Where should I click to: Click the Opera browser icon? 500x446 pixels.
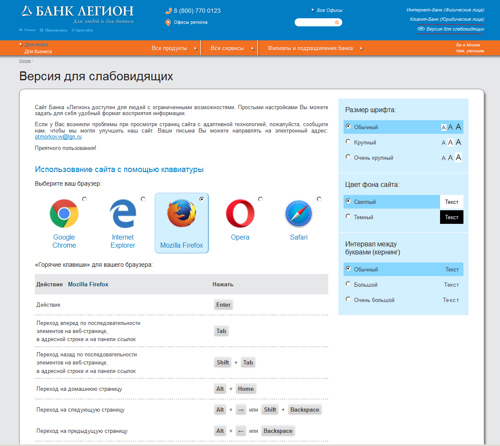pos(240,213)
